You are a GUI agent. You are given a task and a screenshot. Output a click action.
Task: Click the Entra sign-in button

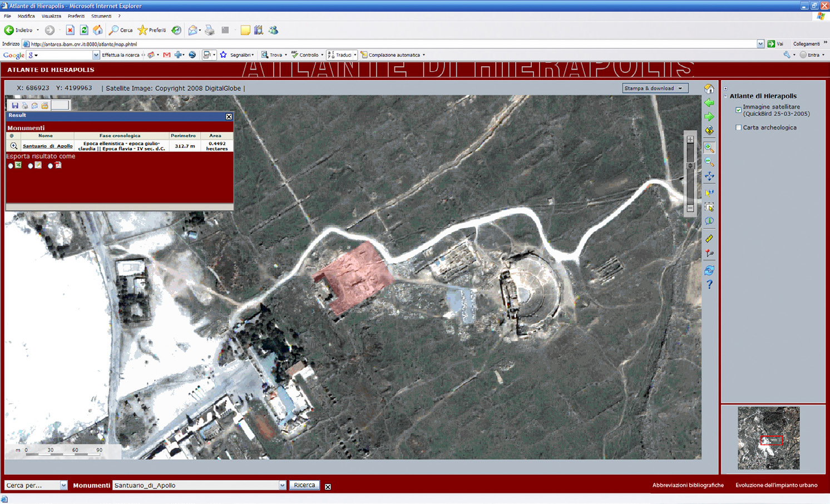coord(809,55)
